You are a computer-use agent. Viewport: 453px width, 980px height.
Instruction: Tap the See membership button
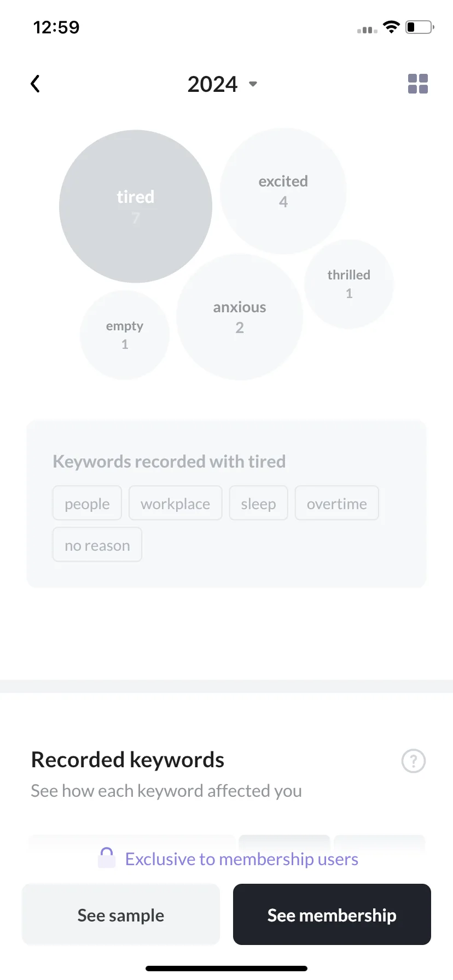pos(332,914)
